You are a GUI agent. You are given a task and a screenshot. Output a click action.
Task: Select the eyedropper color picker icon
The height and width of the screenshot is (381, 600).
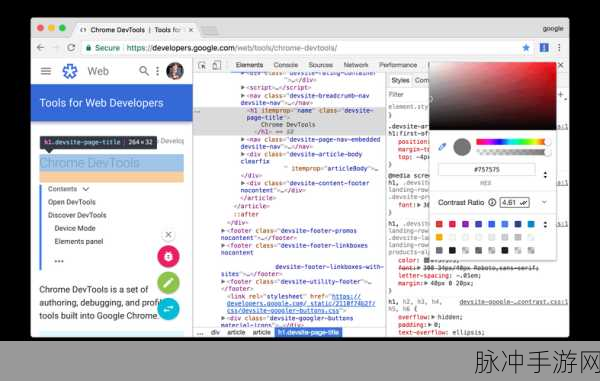pyautogui.click(x=442, y=147)
